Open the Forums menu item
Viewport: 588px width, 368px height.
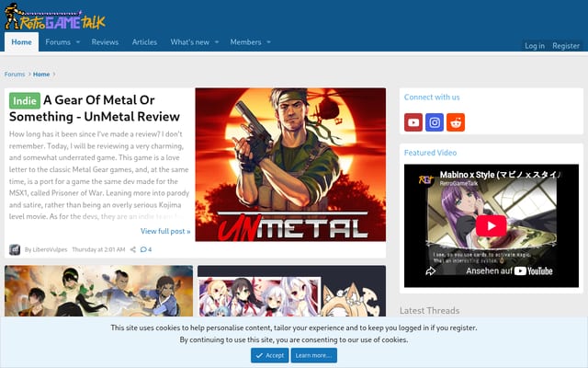(x=58, y=42)
